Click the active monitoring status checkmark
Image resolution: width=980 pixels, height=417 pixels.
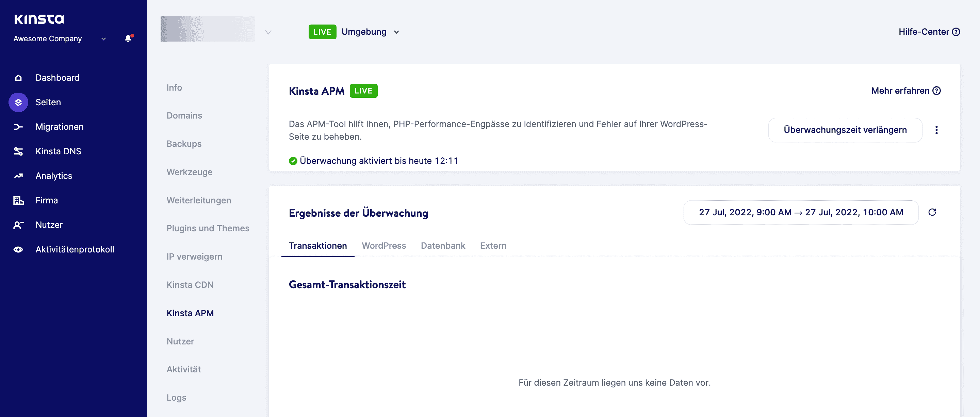(293, 161)
